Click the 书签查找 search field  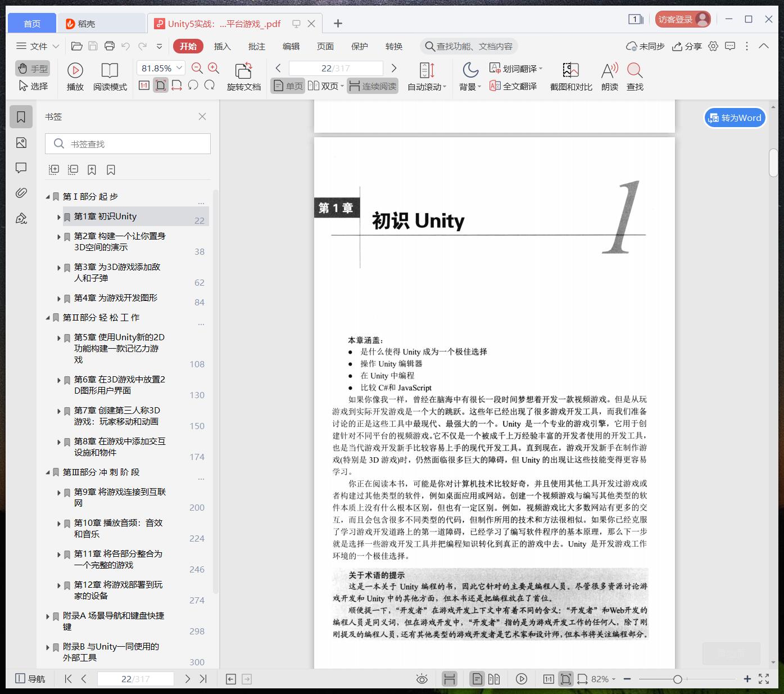(128, 144)
